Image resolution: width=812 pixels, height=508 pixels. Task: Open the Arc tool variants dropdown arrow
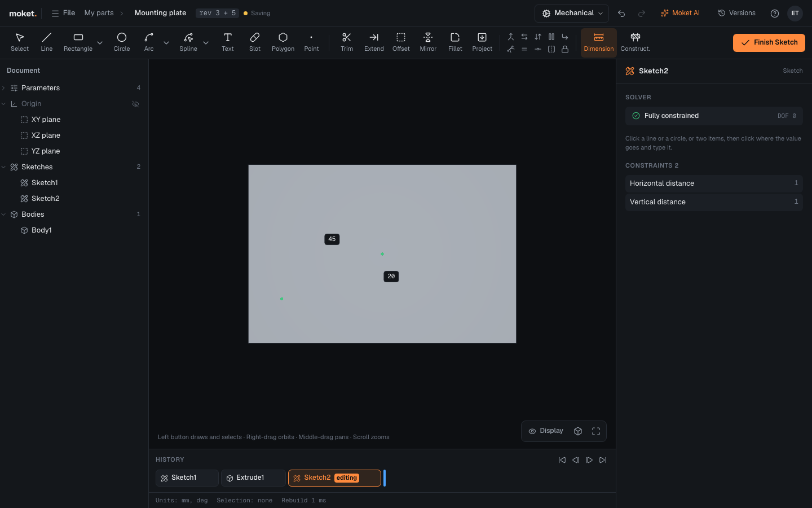click(166, 43)
